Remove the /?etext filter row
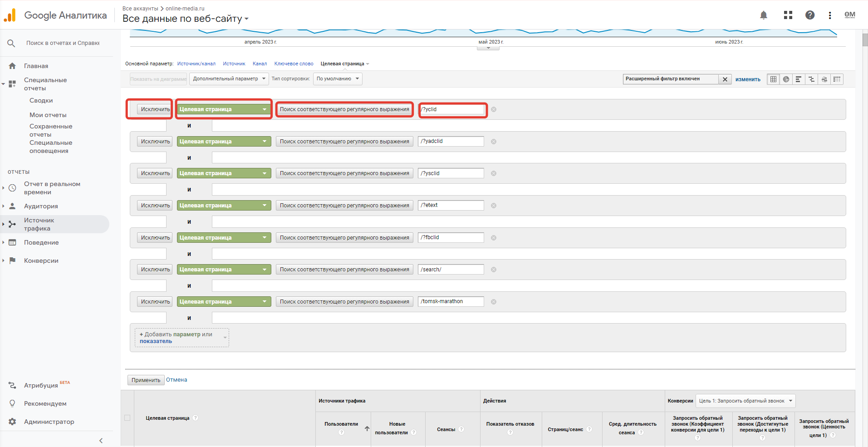 click(494, 206)
